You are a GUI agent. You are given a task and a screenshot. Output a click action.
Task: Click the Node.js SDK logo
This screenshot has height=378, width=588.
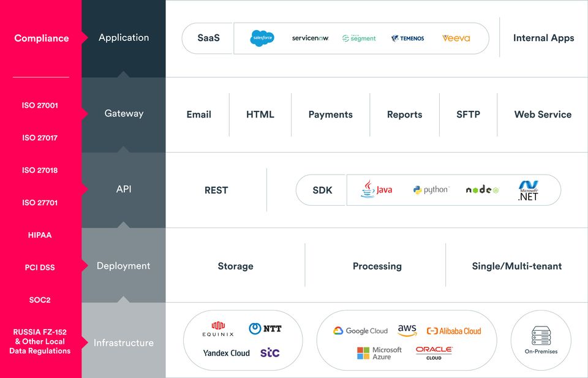click(x=482, y=190)
